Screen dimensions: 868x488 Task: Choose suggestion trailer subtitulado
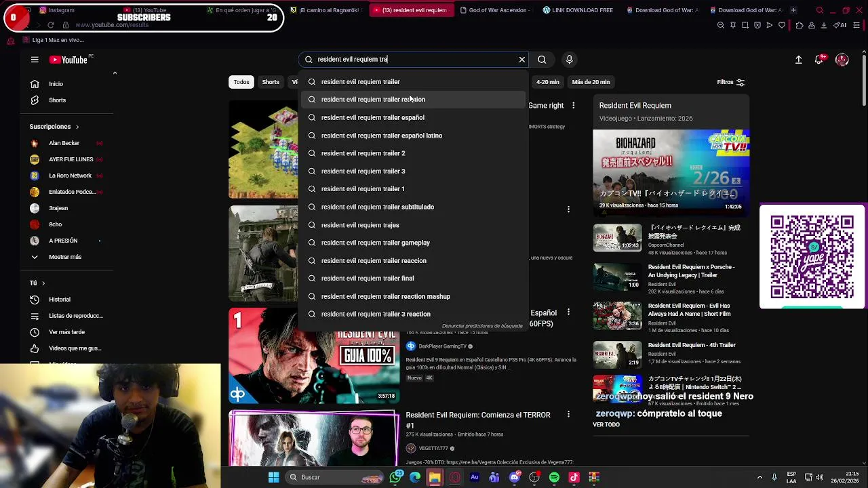point(414,207)
